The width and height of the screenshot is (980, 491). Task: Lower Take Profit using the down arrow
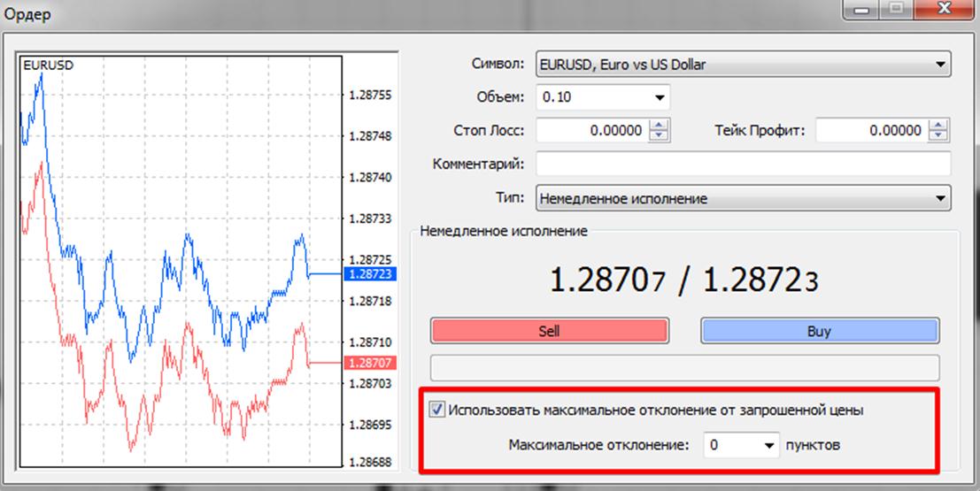[938, 135]
